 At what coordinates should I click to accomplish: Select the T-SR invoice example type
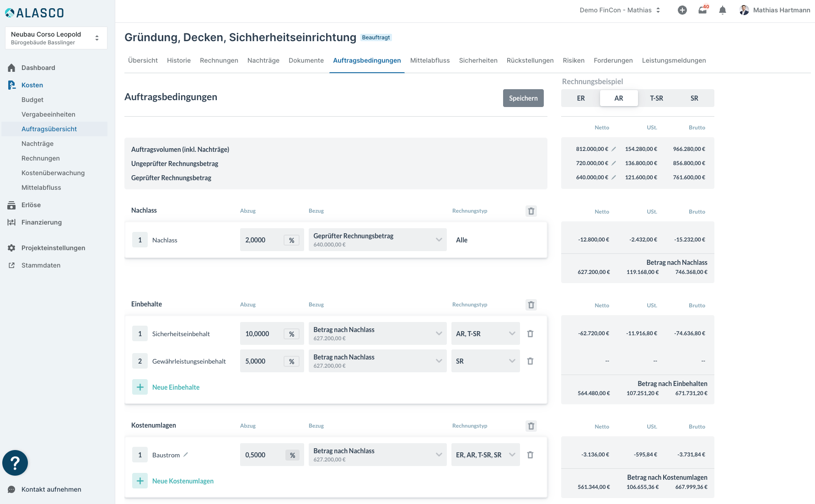coord(656,98)
